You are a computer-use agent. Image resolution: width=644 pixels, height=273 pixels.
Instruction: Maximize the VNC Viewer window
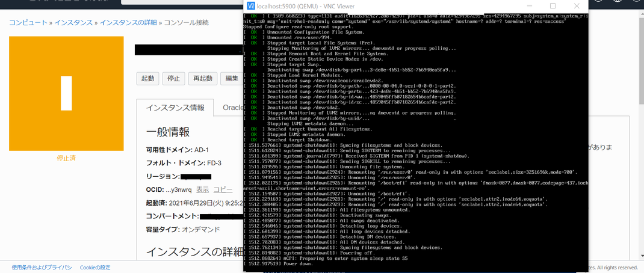pos(553,6)
